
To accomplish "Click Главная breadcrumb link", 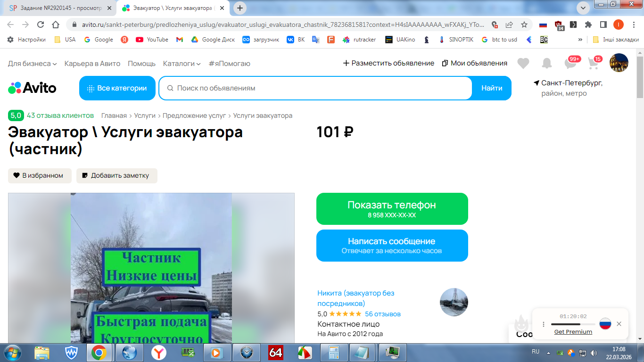I will [x=114, y=115].
